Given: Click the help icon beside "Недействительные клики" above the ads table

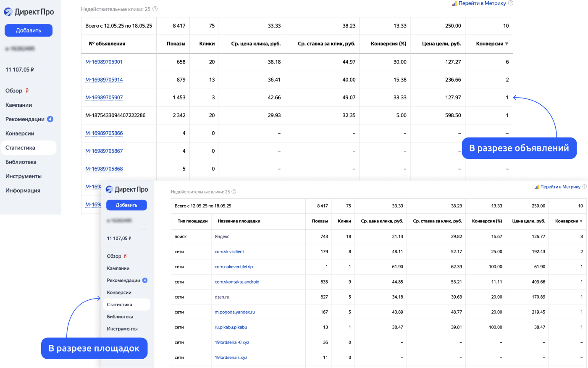Looking at the screenshot, I should (x=155, y=9).
